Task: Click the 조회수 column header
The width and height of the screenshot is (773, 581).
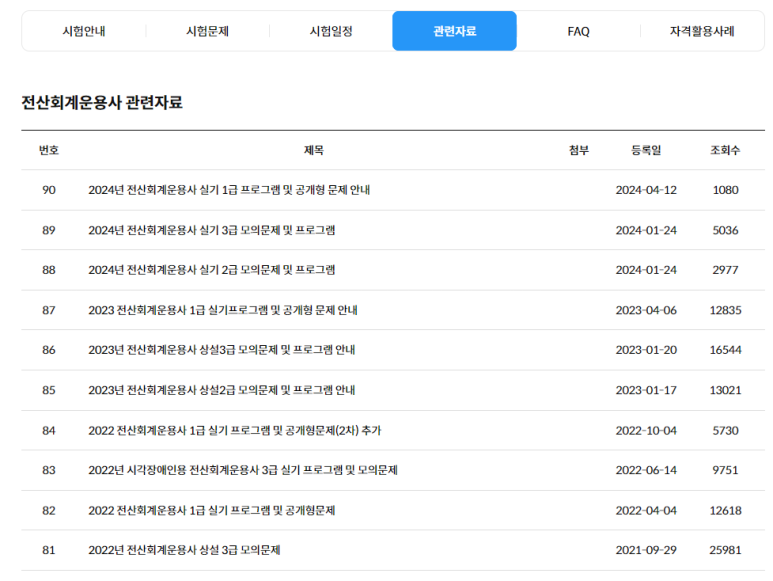Action: (x=725, y=150)
